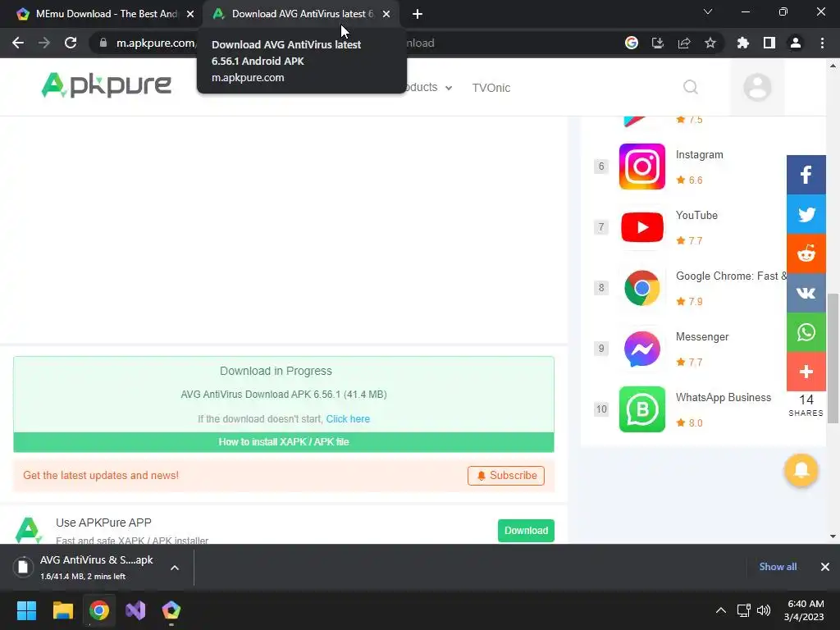This screenshot has height=630, width=840.
Task: Open How to install XAPK / APK file
Action: tap(284, 442)
